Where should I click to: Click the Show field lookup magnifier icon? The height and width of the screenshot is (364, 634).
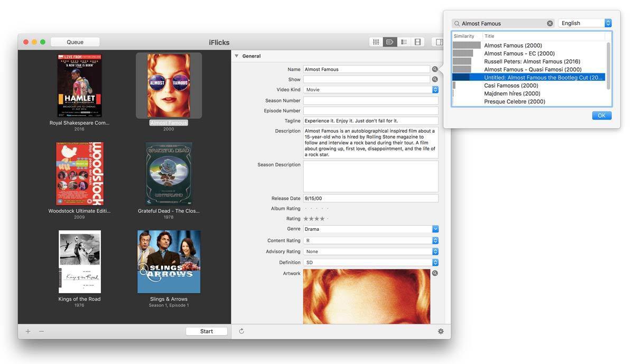point(435,79)
